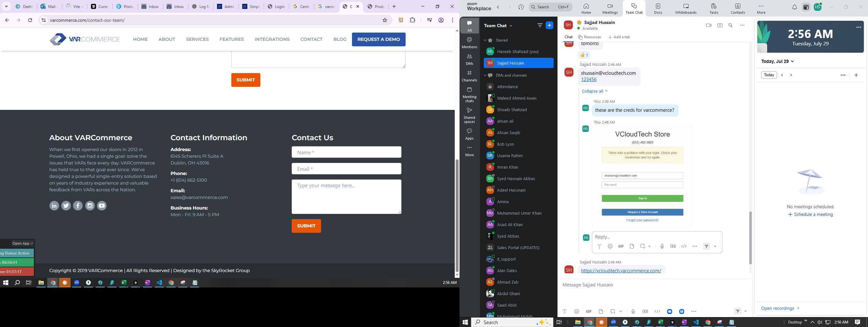Click the share screen icon in chat header

[720, 25]
